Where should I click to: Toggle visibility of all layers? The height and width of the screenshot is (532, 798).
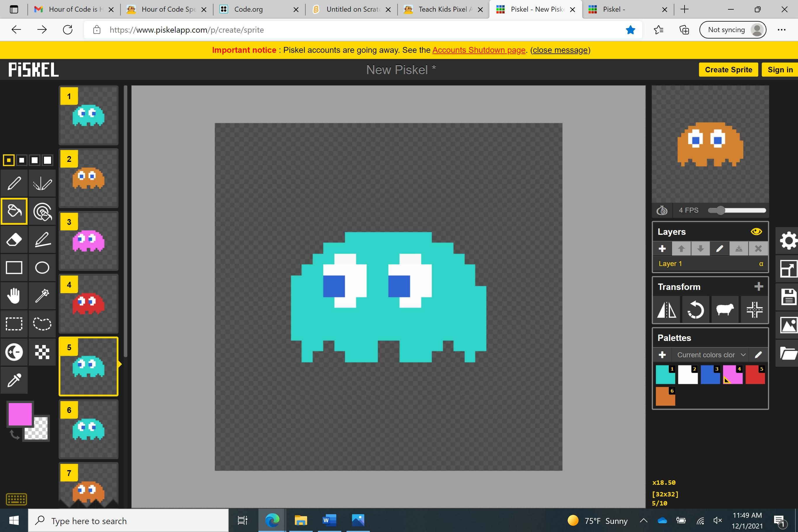[756, 231]
